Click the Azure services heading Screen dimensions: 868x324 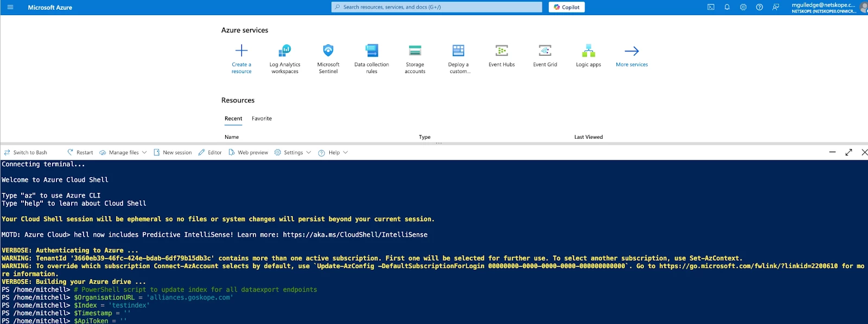(x=245, y=30)
